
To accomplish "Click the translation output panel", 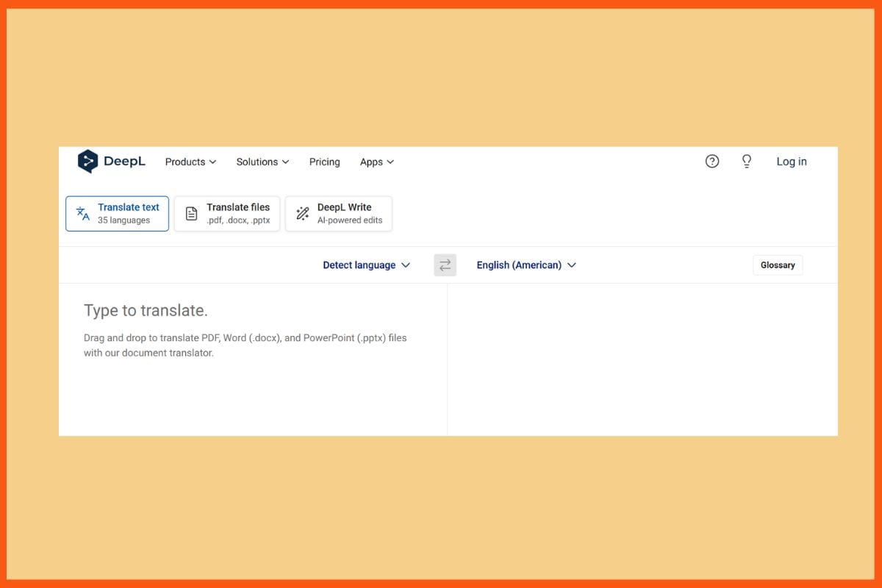I will click(642, 359).
